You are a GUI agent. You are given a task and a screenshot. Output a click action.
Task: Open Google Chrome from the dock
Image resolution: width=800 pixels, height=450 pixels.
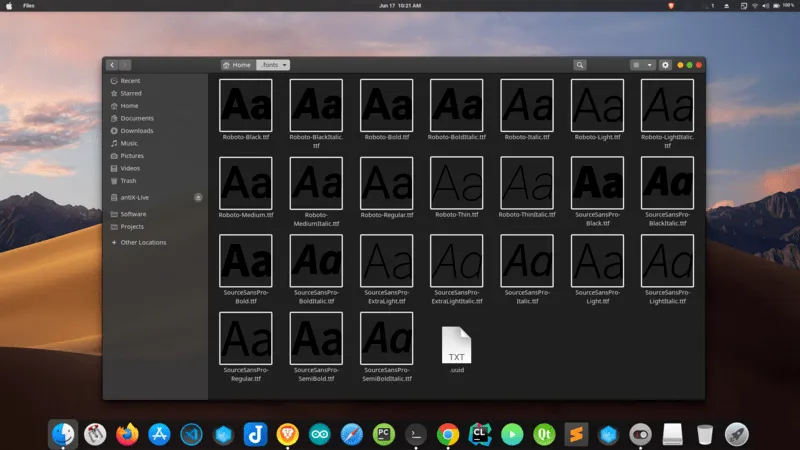pyautogui.click(x=447, y=434)
